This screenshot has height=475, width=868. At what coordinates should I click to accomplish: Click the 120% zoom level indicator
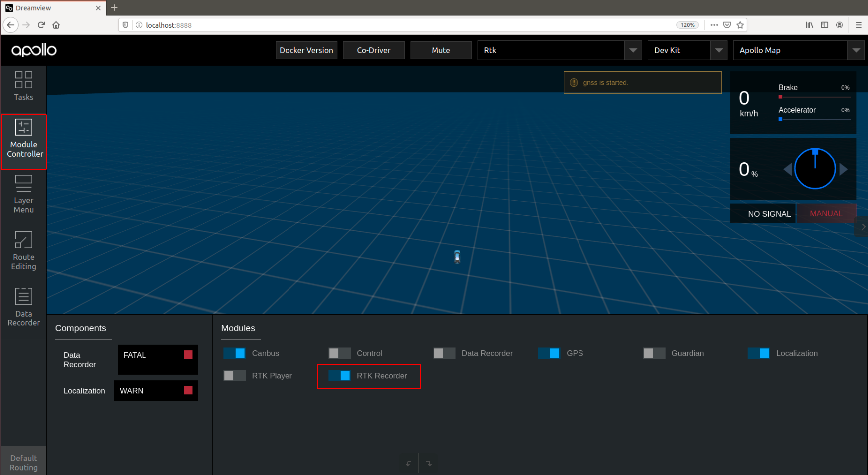(x=687, y=25)
